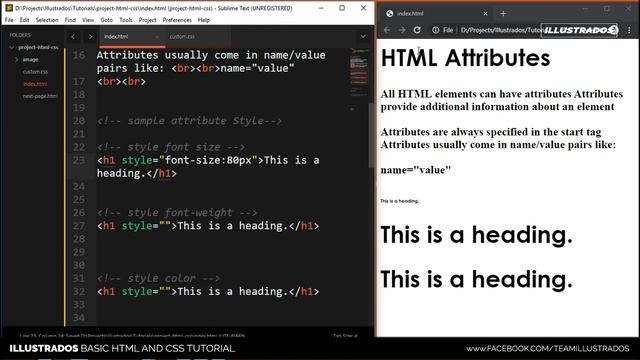The width and height of the screenshot is (640, 360).
Task: Open the tab list dropdown arrow
Action: coord(363,37)
